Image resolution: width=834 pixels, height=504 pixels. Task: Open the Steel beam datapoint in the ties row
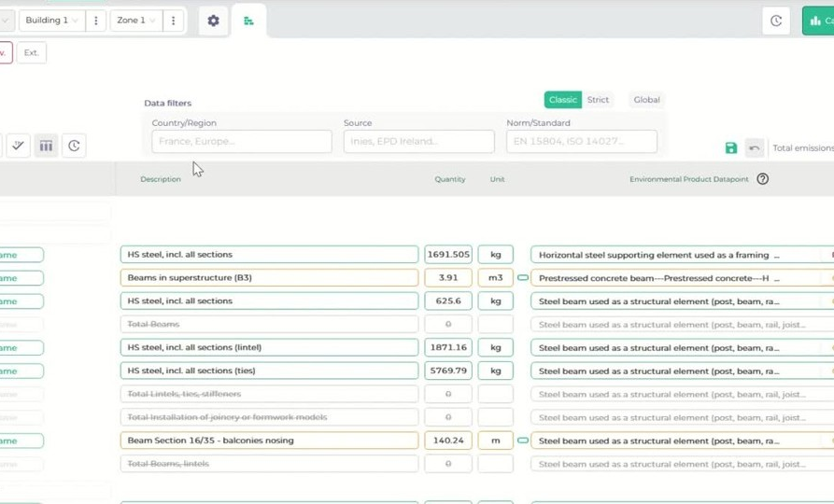[x=683, y=371]
